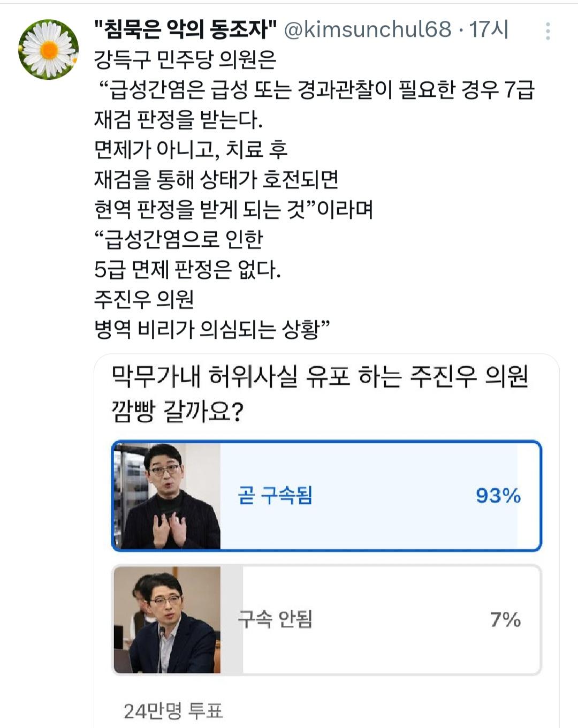Open the daisy profile avatar

coord(48,50)
